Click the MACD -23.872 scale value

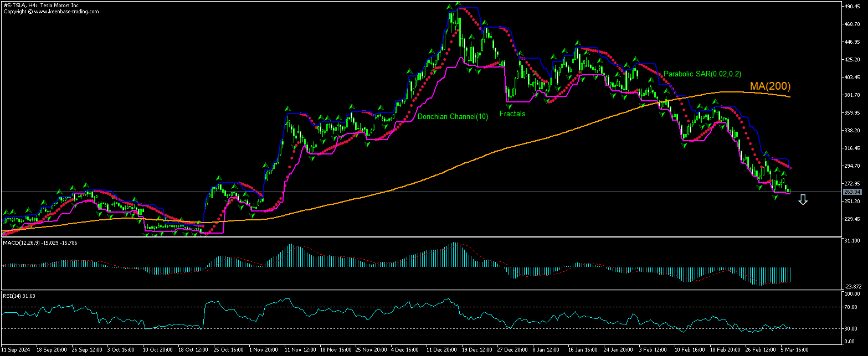point(852,286)
